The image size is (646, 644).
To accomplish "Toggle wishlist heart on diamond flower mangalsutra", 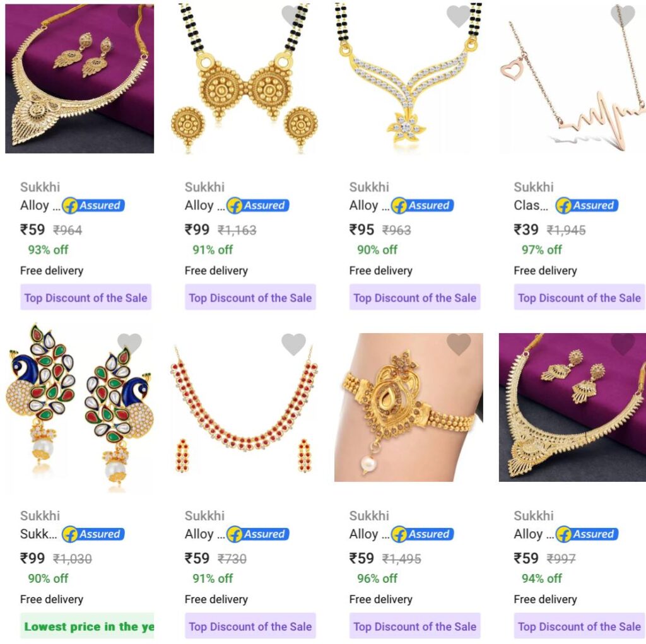I will [459, 16].
